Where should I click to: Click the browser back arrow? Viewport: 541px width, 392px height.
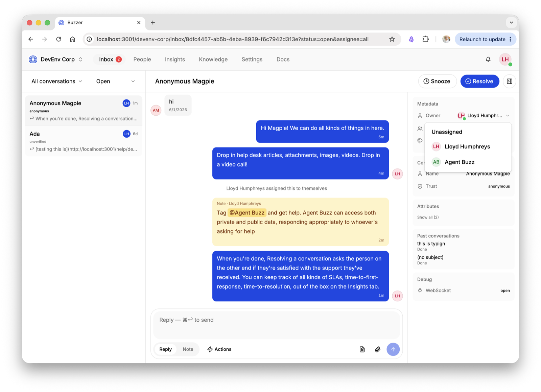pyautogui.click(x=31, y=39)
